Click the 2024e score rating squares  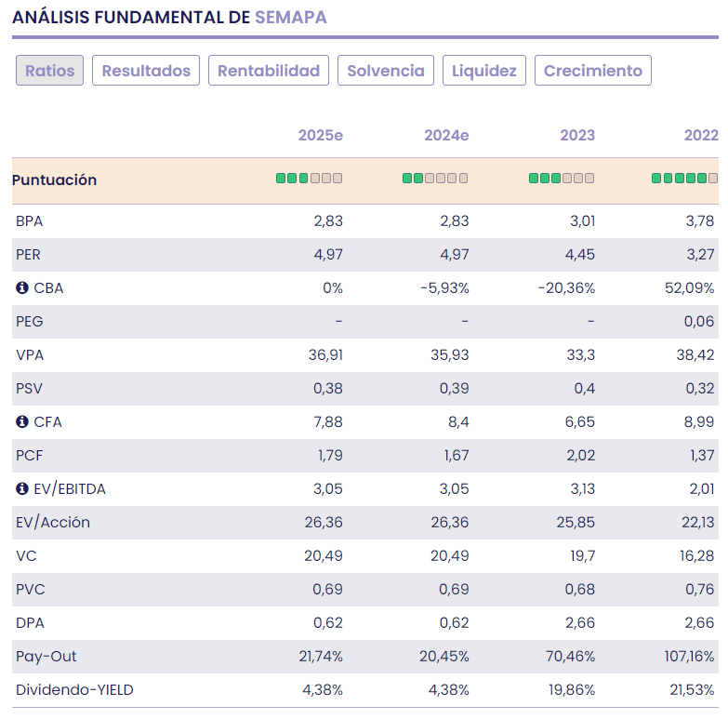(435, 179)
